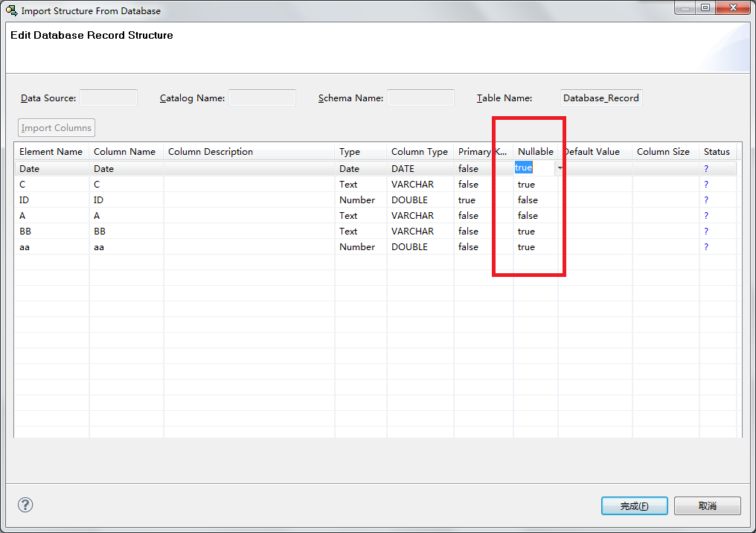The width and height of the screenshot is (756, 533).
Task: Click the status icon in aa row
Action: coord(706,247)
